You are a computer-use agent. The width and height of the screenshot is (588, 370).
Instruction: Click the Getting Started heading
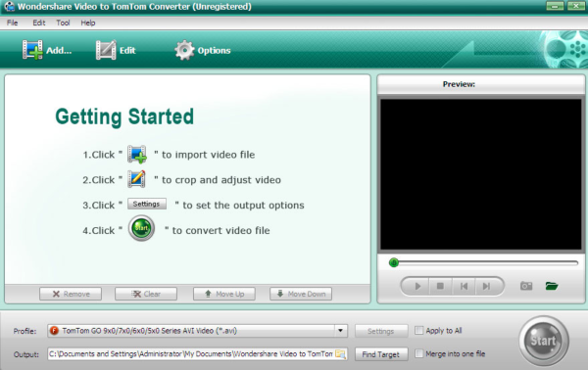[124, 116]
